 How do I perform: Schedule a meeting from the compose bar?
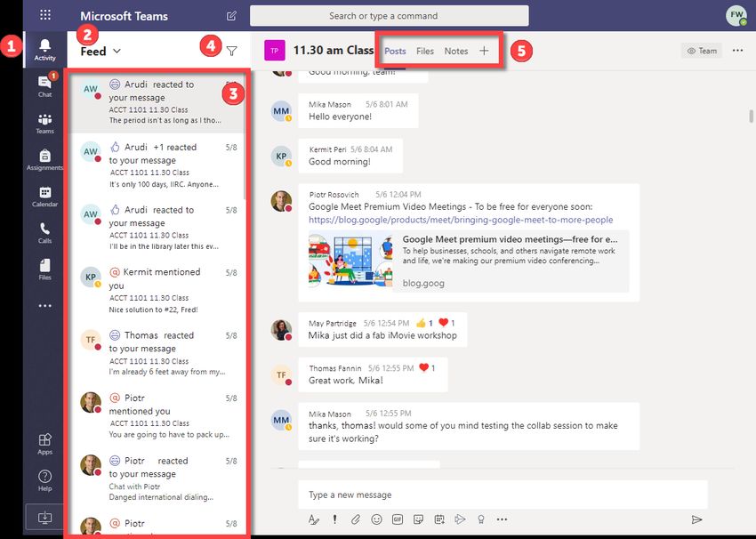tap(439, 519)
